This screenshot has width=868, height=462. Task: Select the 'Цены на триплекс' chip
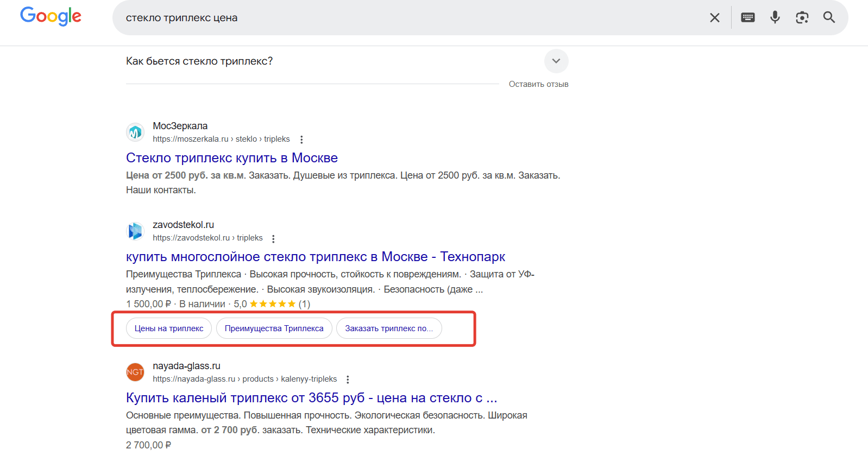point(169,328)
